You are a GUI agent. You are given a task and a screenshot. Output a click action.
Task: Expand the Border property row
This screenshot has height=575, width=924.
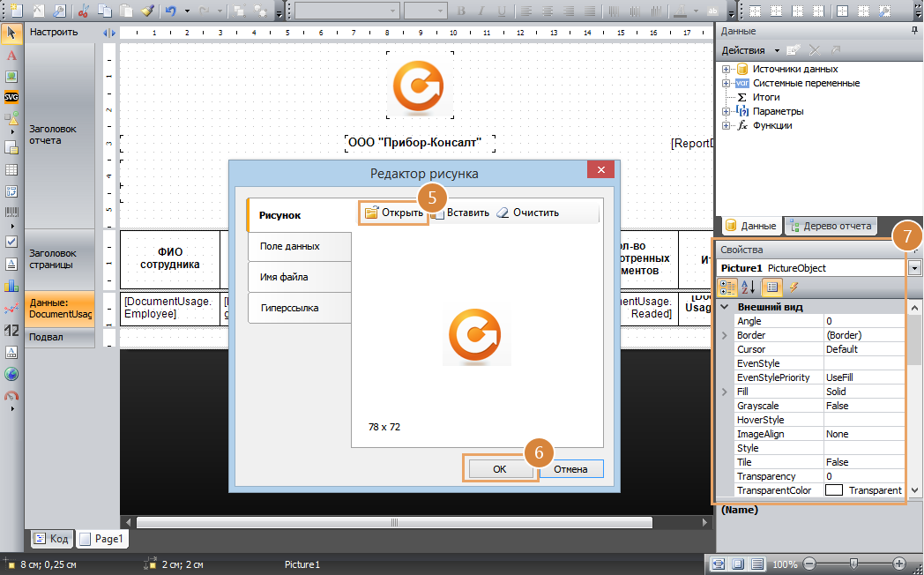click(725, 335)
